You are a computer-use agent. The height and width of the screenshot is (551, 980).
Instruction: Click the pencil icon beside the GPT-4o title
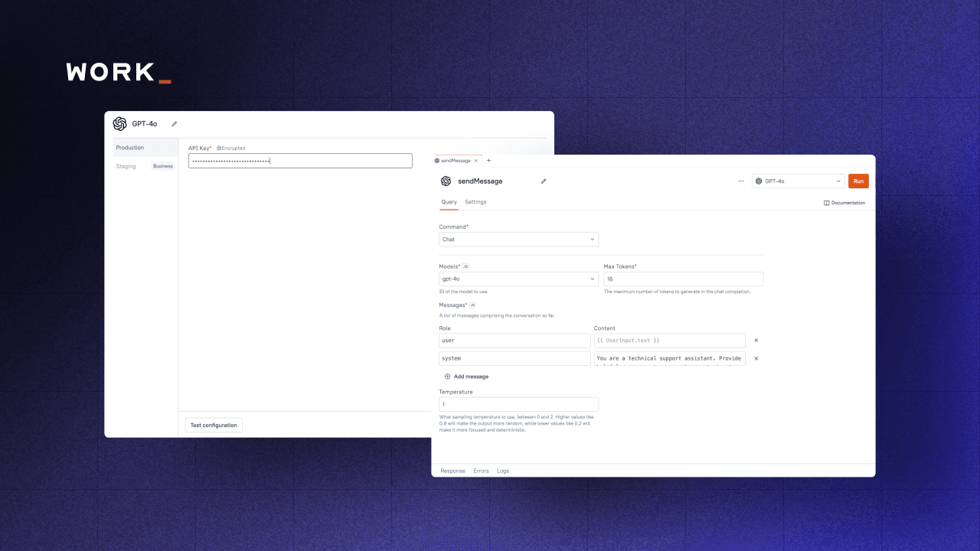pyautogui.click(x=174, y=124)
